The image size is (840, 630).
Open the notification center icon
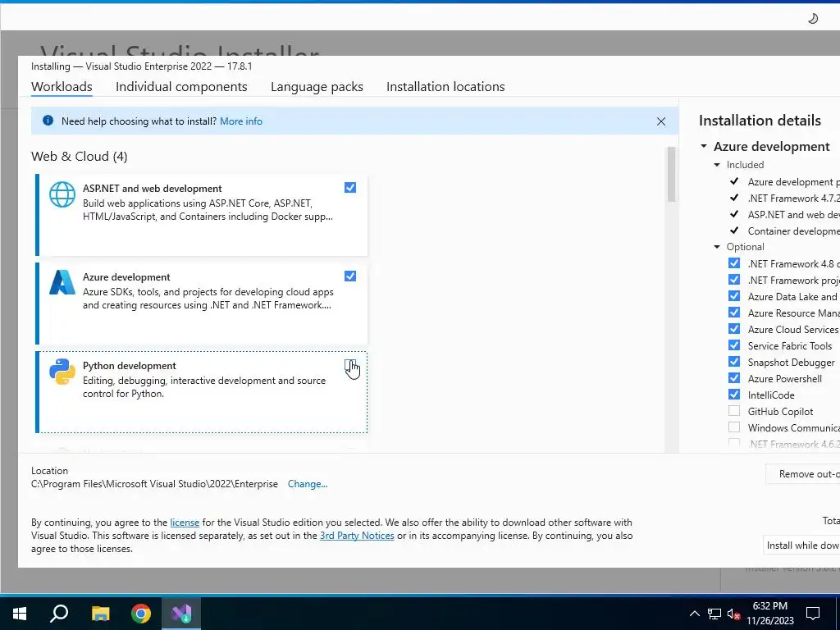(813, 614)
